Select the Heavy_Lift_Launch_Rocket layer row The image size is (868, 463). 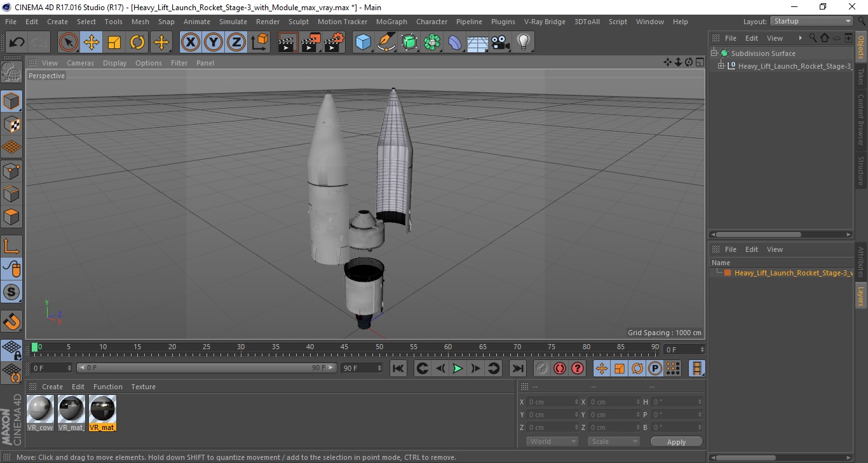781,273
